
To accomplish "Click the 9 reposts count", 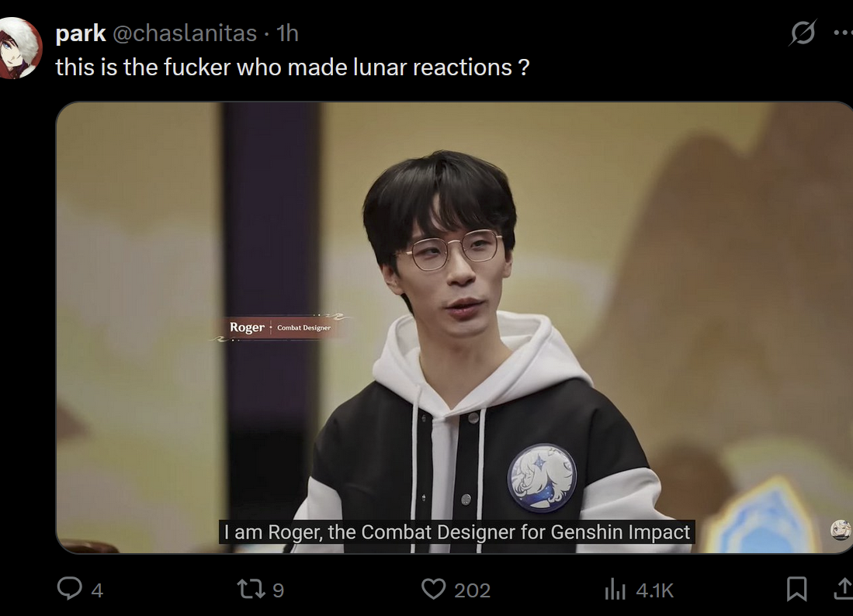I will tap(278, 590).
